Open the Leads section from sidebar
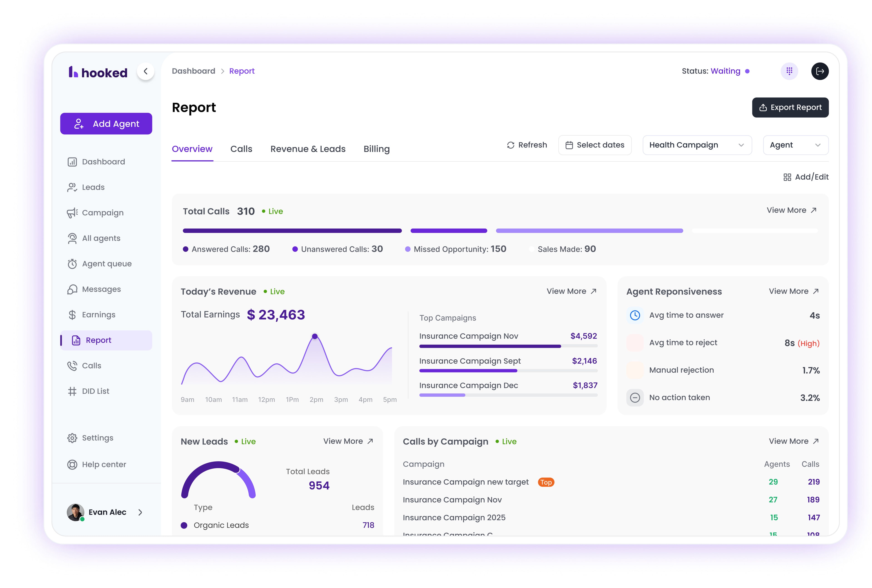872x588 pixels. tap(93, 187)
